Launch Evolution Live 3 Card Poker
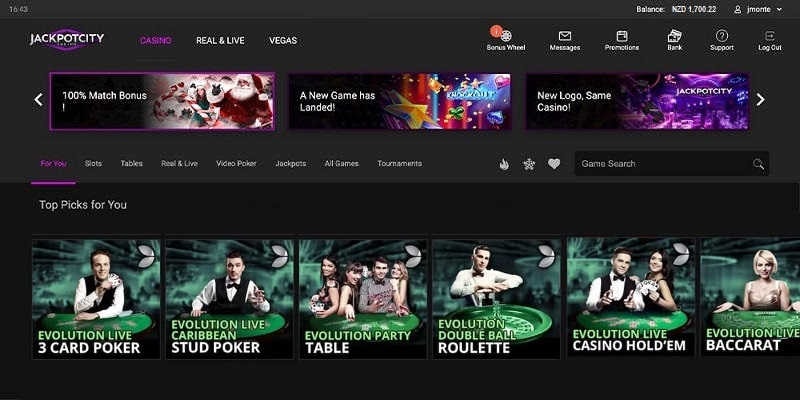This screenshot has height=400, width=800. coord(96,299)
